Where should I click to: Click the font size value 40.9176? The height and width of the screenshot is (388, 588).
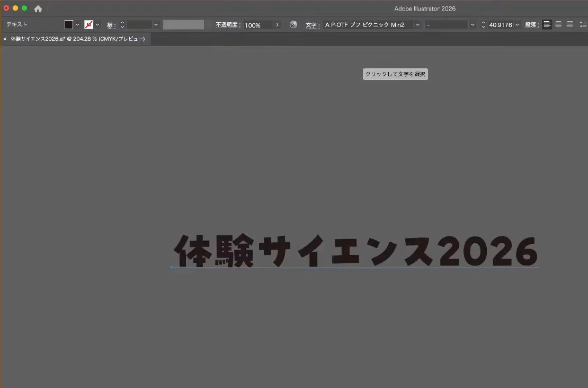[500, 25]
